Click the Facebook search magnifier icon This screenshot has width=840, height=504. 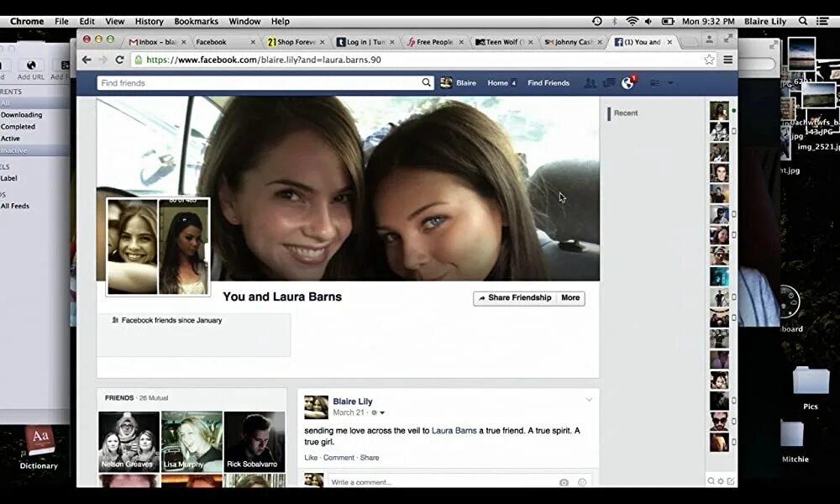coord(426,82)
